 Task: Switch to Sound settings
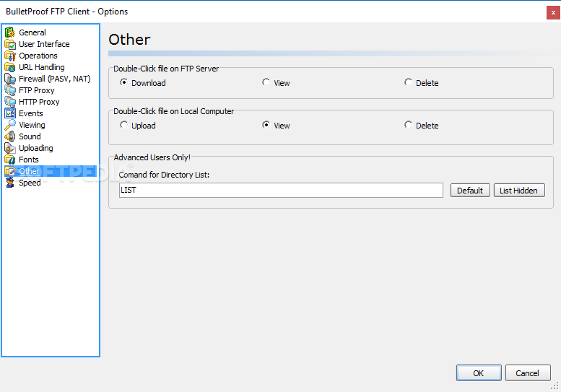tap(30, 136)
